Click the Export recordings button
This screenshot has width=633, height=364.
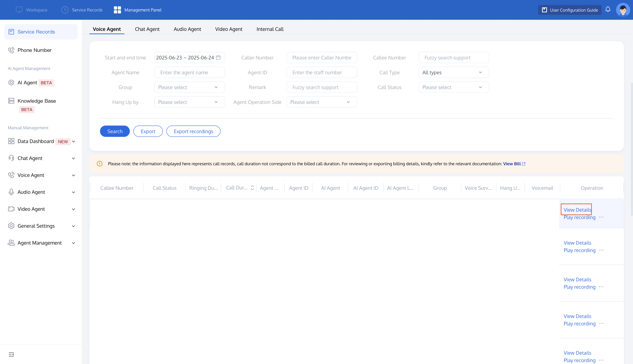click(193, 131)
